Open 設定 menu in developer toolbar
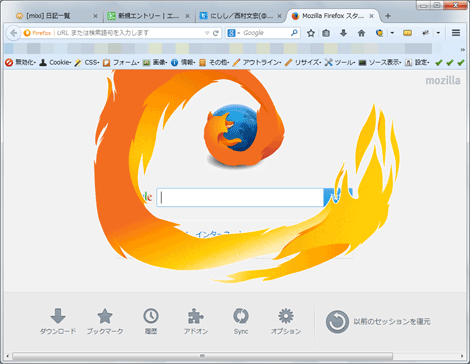This screenshot has height=364, width=470. 417,62
